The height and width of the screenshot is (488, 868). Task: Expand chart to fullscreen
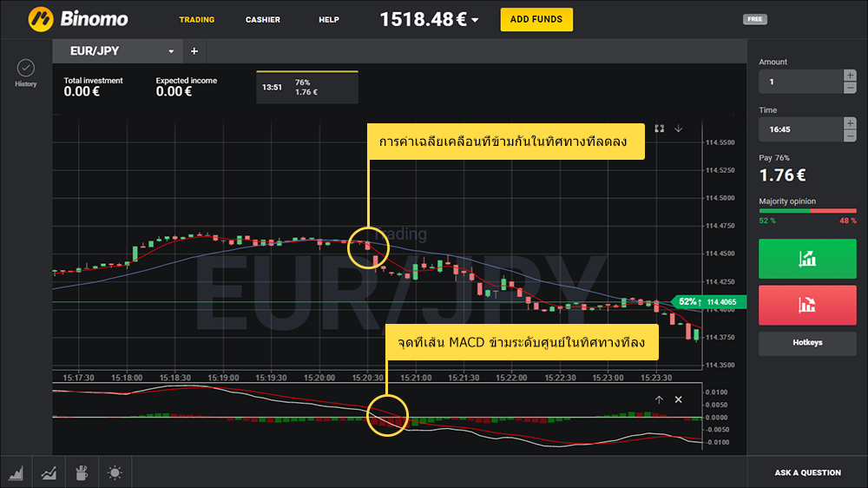(x=660, y=129)
